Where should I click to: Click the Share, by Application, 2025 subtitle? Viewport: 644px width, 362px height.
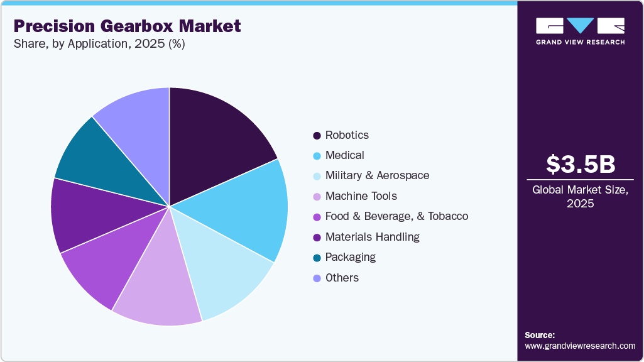99,44
